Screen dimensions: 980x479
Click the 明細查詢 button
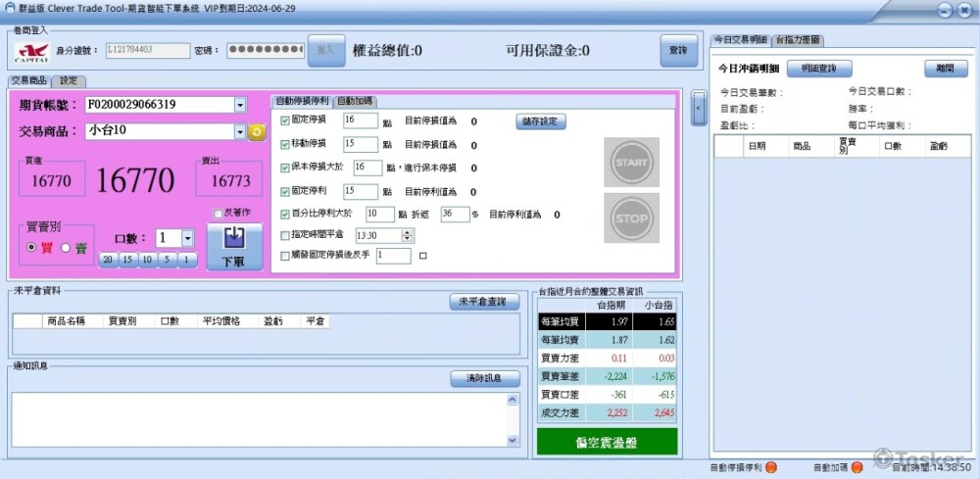[819, 69]
